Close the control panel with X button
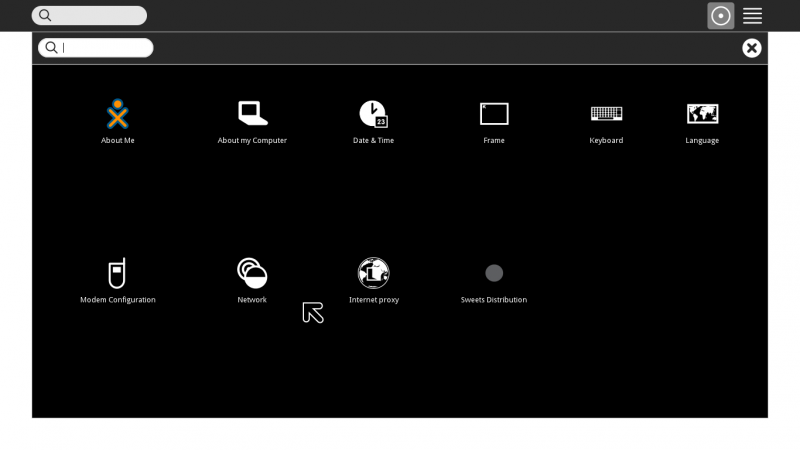This screenshot has height=450, width=800. click(752, 48)
